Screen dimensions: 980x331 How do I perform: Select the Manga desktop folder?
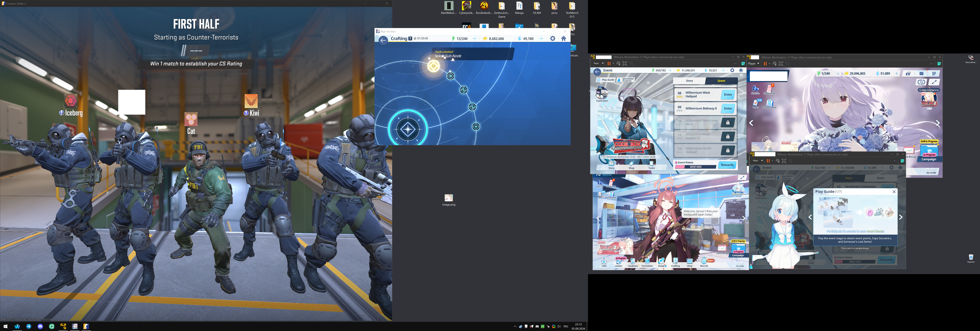coord(519,8)
